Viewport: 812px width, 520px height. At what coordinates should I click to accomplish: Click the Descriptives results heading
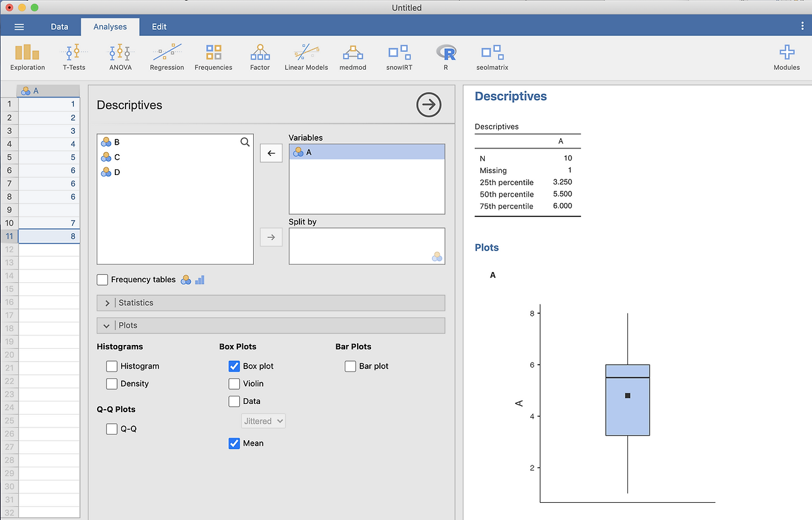(511, 96)
